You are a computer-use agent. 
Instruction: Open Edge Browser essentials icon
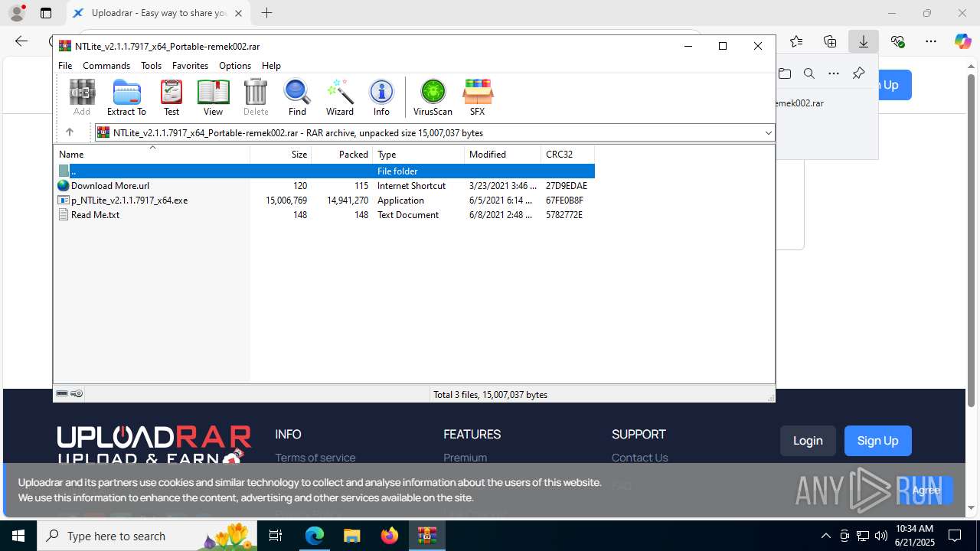pyautogui.click(x=897, y=41)
